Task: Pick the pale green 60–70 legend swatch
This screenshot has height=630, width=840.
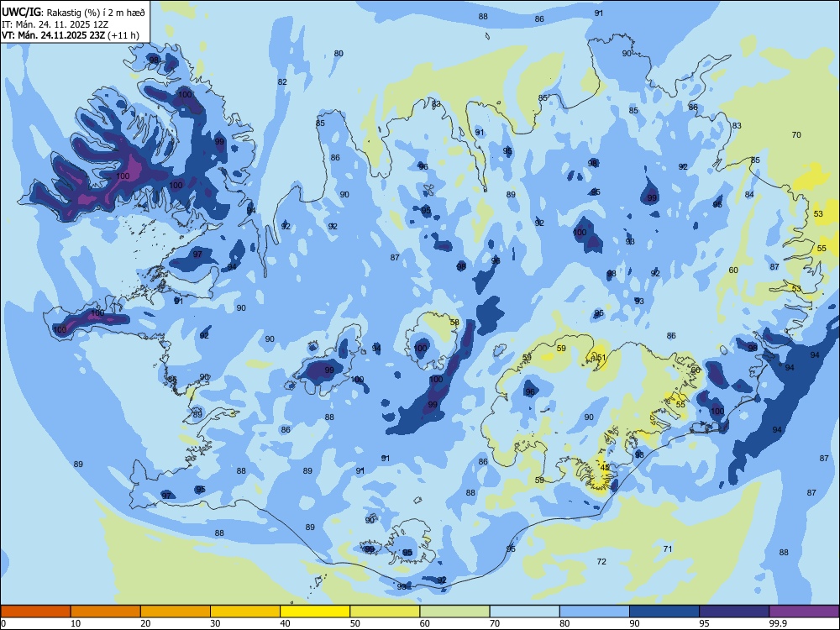Action: (x=454, y=612)
